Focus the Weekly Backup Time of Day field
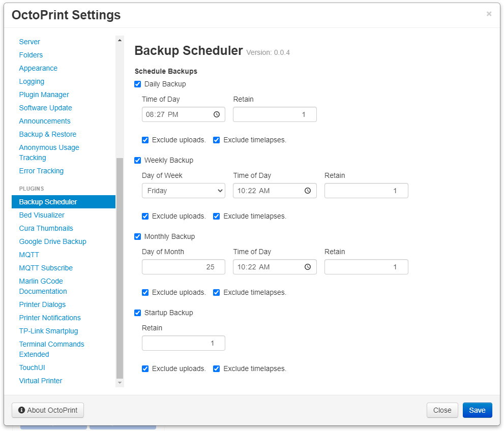 275,191
